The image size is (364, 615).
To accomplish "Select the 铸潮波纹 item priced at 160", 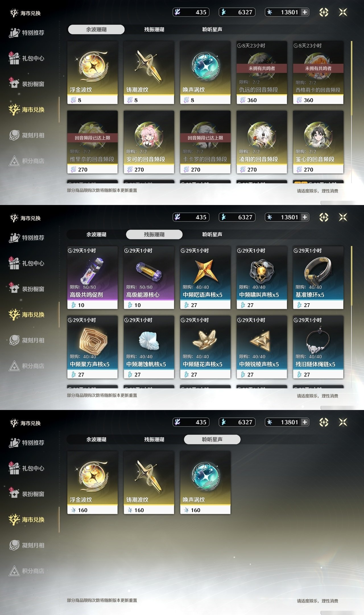I will coord(149,483).
